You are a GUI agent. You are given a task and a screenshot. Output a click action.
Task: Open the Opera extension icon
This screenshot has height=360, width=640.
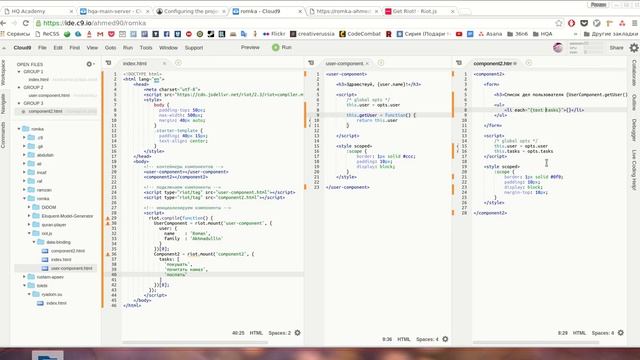pos(571,23)
